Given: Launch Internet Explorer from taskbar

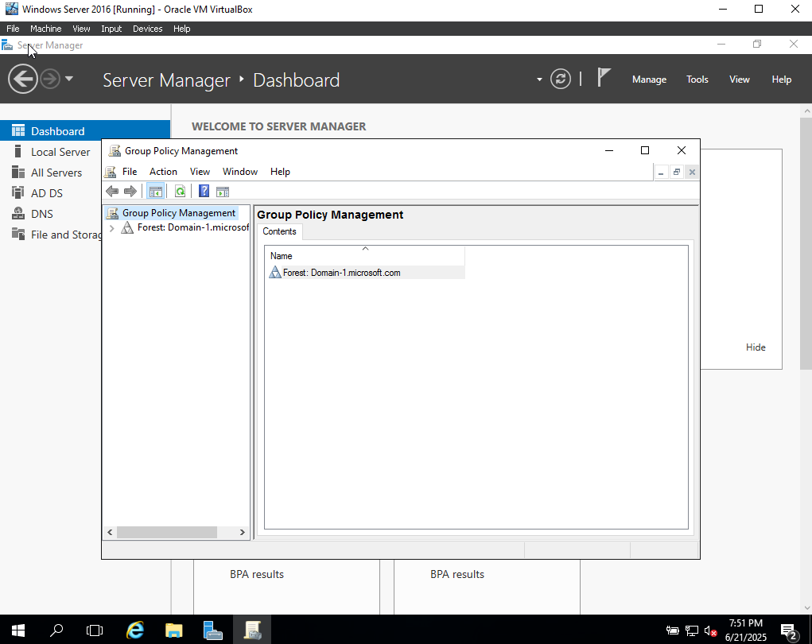Looking at the screenshot, I should 135,630.
